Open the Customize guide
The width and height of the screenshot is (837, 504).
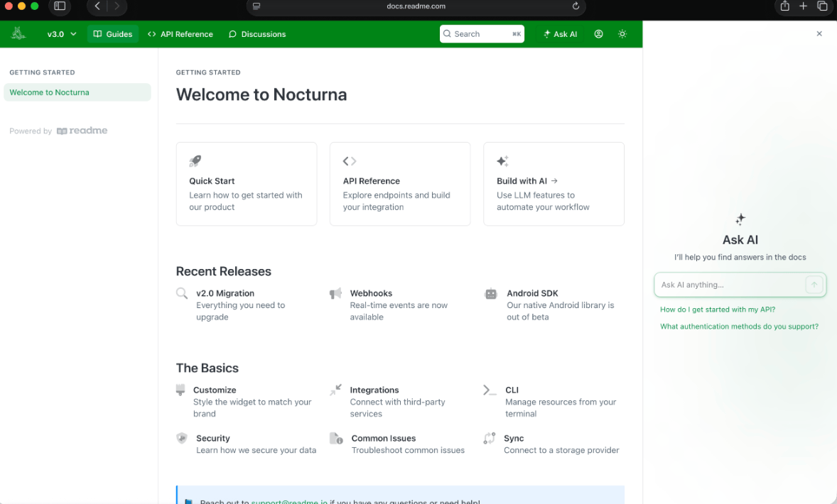point(215,390)
